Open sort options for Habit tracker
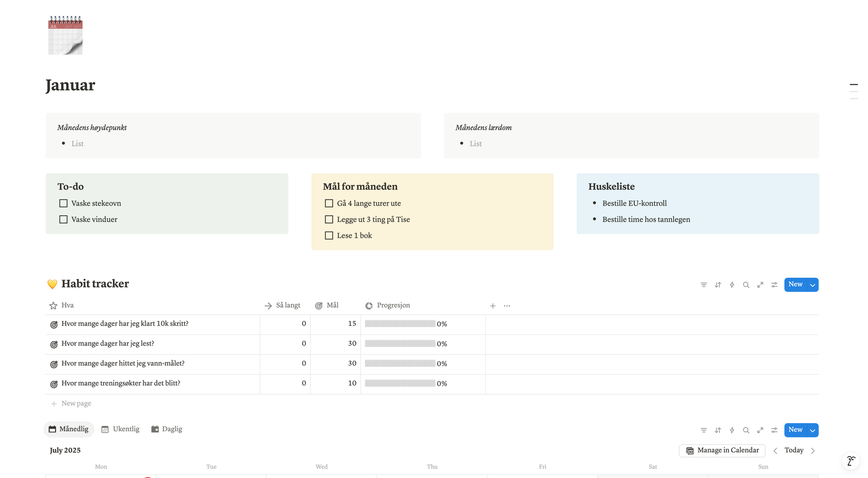The image size is (868, 478). pyautogui.click(x=718, y=285)
